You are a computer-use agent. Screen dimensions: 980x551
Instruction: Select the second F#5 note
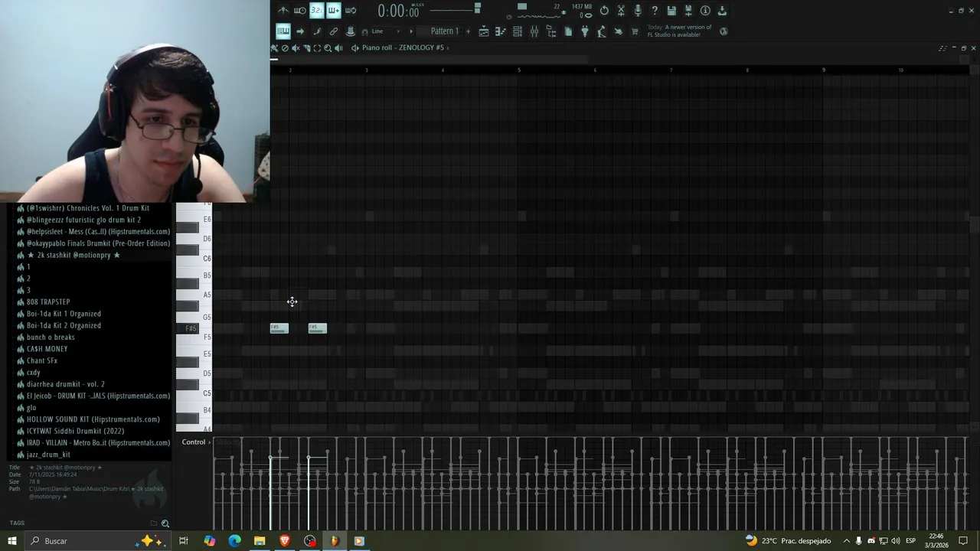click(x=318, y=328)
